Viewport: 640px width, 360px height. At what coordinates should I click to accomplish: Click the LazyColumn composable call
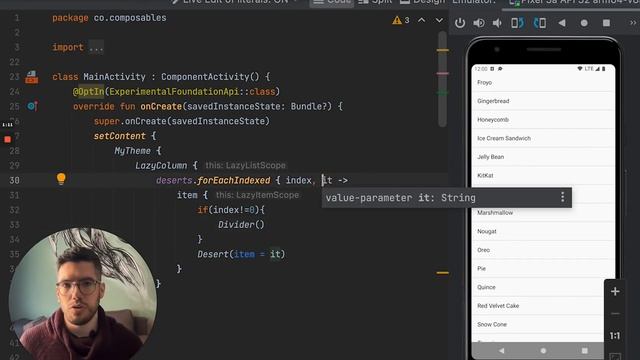(x=161, y=165)
